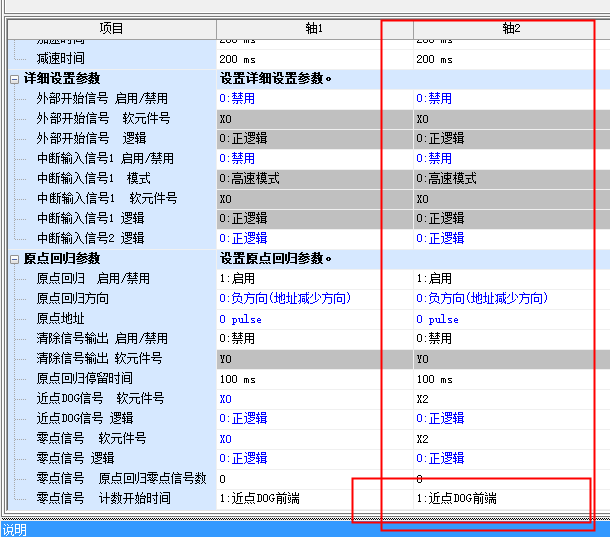Screen dimensions: 610x537
Task: Click 轴2 原点回归停留时间 value field
Action: [x=510, y=379]
